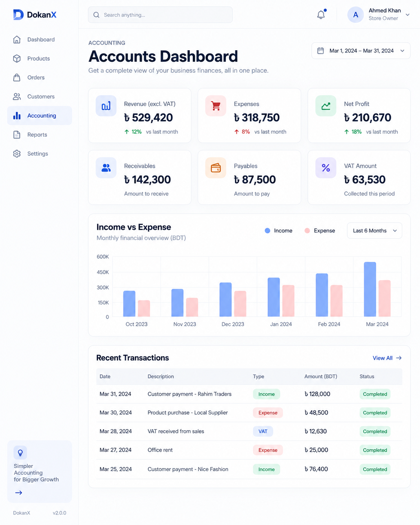Click the Mar 27, 2024 date cell
Image resolution: width=420 pixels, height=525 pixels.
[115, 450]
